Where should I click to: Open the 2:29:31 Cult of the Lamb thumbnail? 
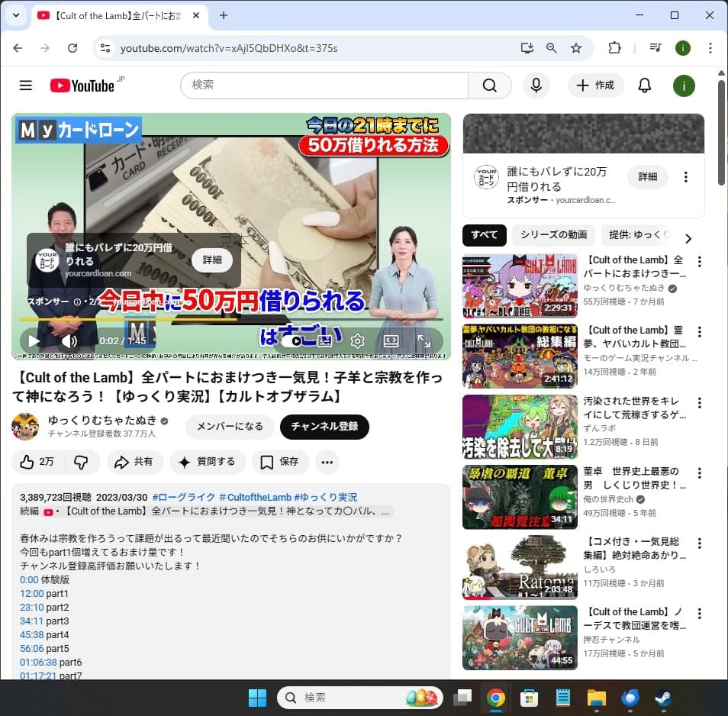(520, 286)
